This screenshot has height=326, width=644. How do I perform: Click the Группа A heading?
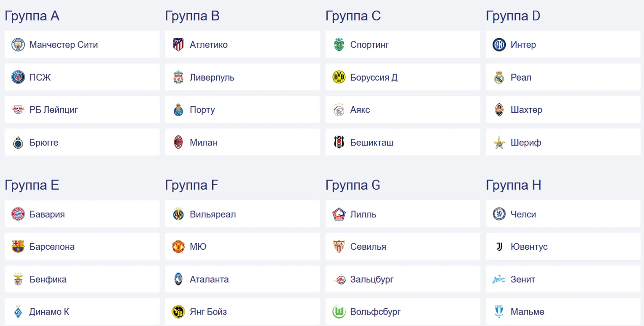point(32,16)
